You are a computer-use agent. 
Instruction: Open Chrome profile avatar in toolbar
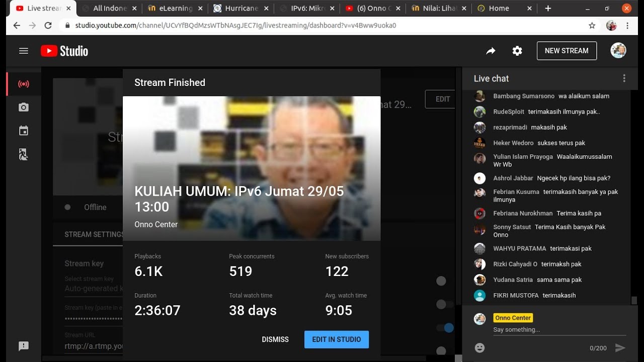612,25
